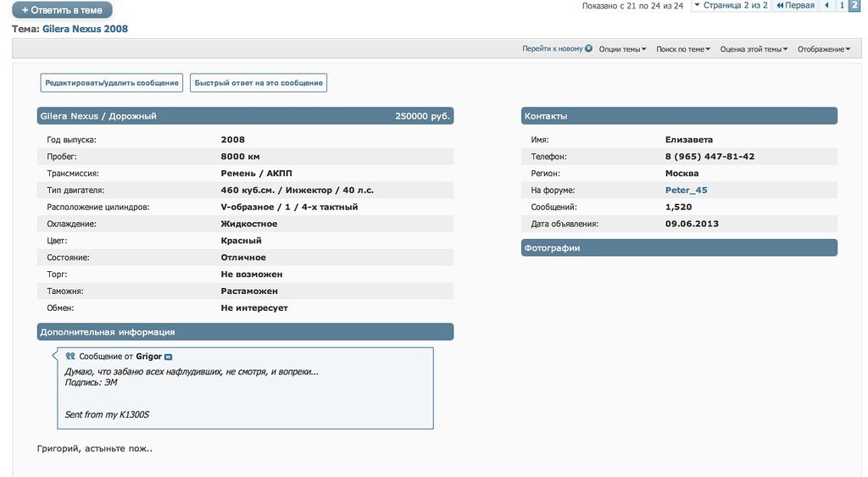Click the region value Москва

[x=682, y=173]
